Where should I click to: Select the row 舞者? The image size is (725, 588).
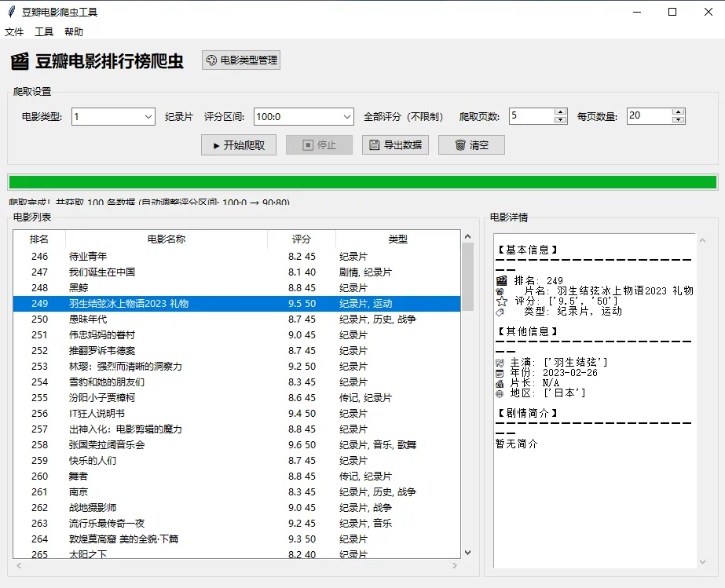(x=236, y=477)
